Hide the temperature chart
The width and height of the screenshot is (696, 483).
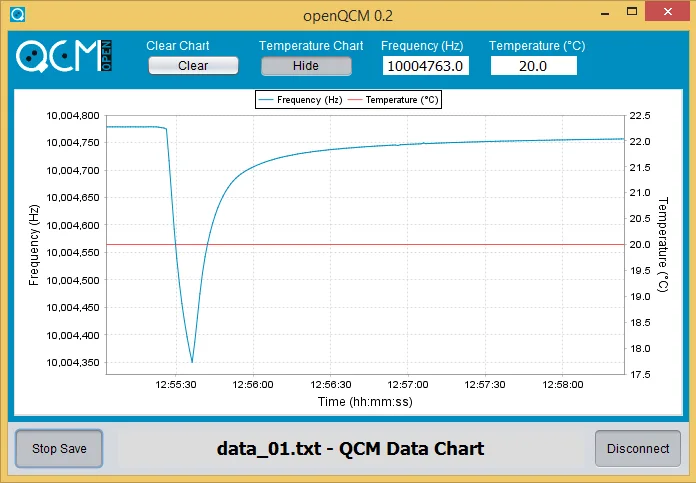[x=306, y=66]
